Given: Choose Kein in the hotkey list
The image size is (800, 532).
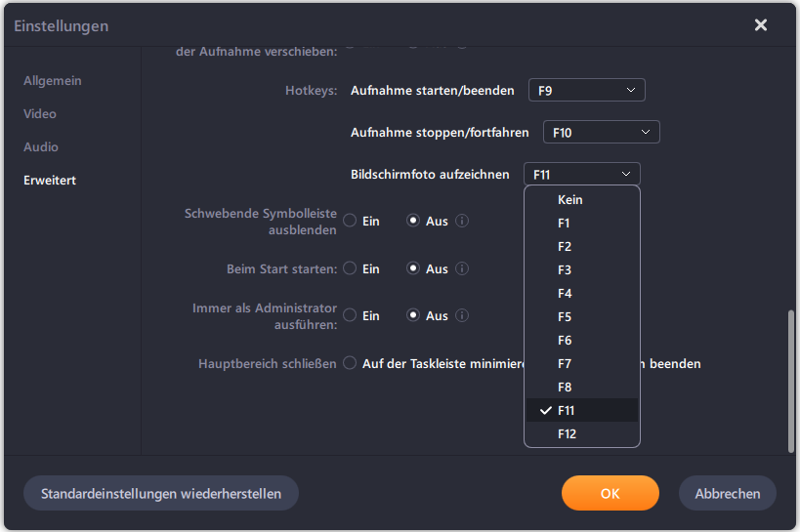Looking at the screenshot, I should [581, 199].
